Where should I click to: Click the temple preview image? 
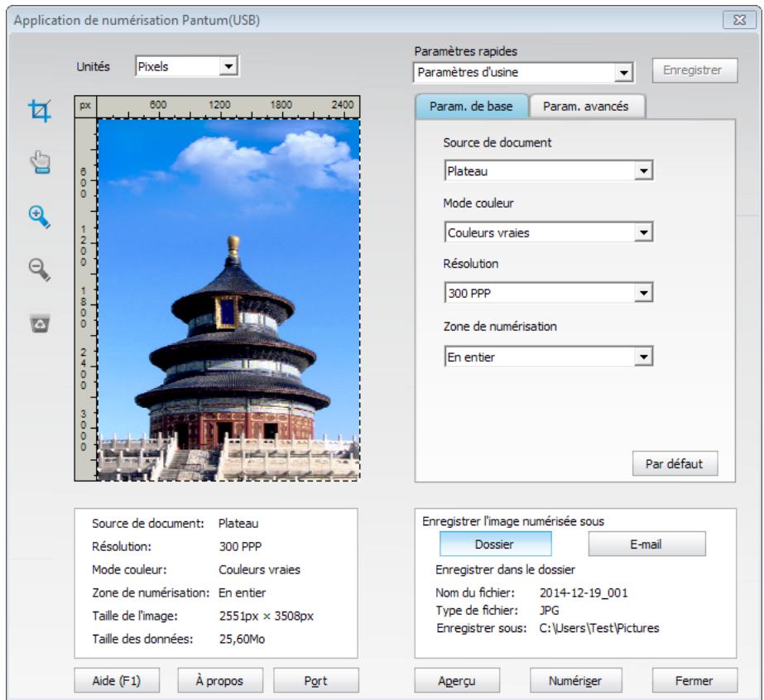(228, 298)
